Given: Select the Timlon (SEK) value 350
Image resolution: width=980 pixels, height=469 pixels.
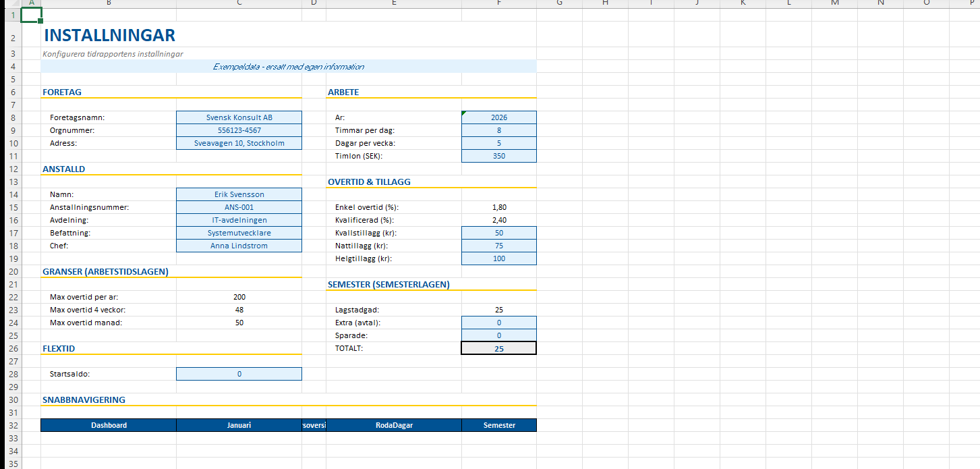Looking at the screenshot, I should click(499, 156).
